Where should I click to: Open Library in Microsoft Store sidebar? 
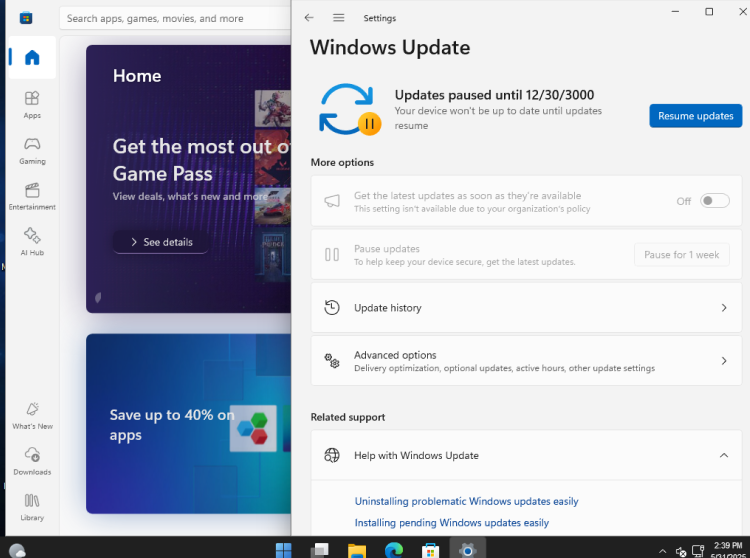(32, 507)
